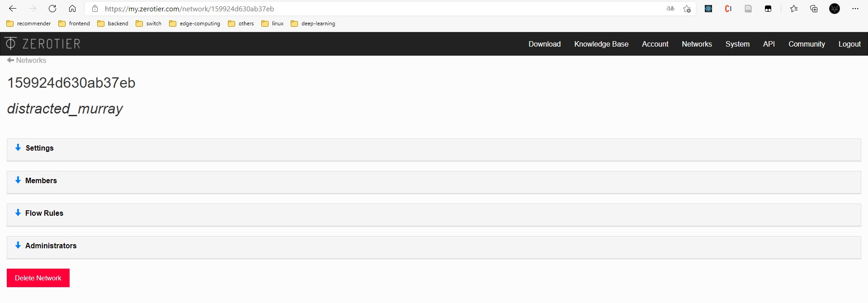Open the browser profile avatar

(835, 9)
